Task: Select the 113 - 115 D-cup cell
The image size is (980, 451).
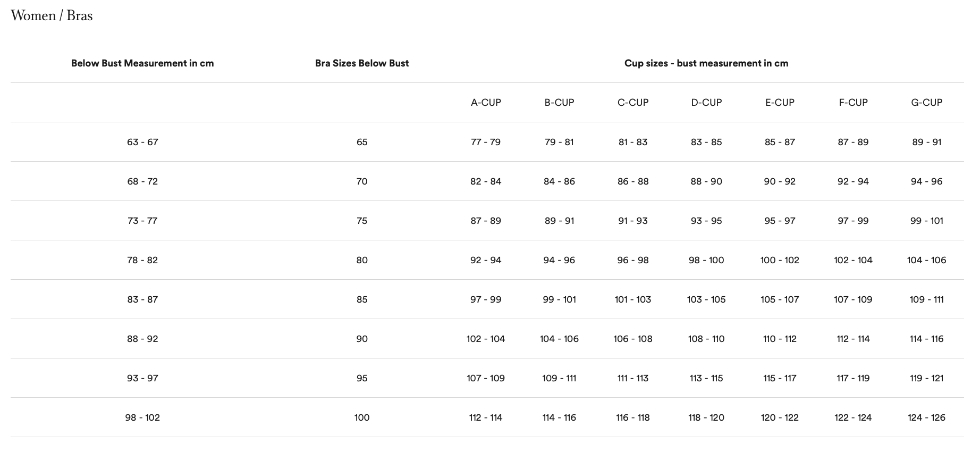Action: click(706, 378)
